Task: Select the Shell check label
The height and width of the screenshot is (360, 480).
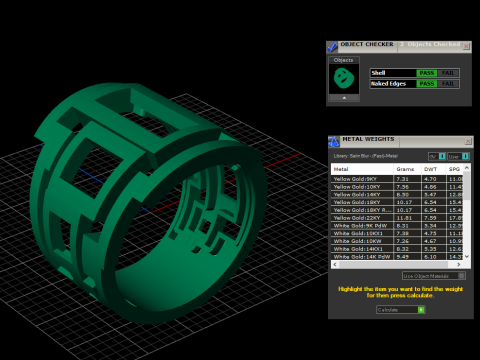Action: point(378,73)
